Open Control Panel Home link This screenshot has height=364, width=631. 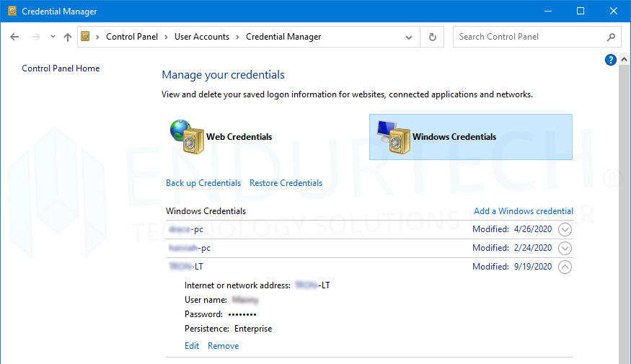tap(61, 68)
